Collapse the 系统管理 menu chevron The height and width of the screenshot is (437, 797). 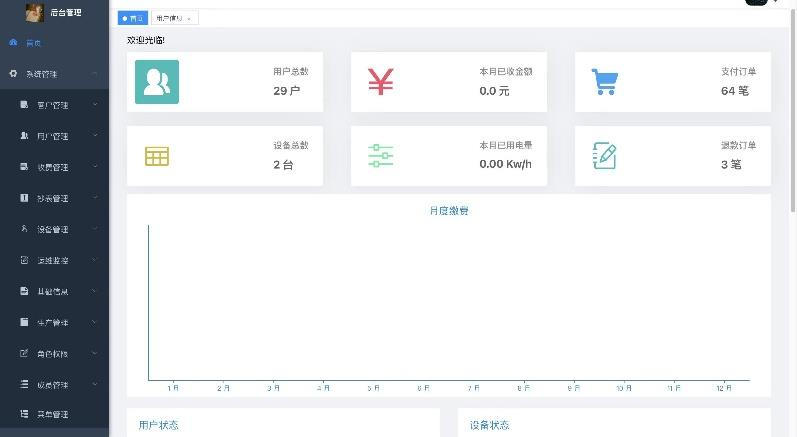tap(95, 74)
